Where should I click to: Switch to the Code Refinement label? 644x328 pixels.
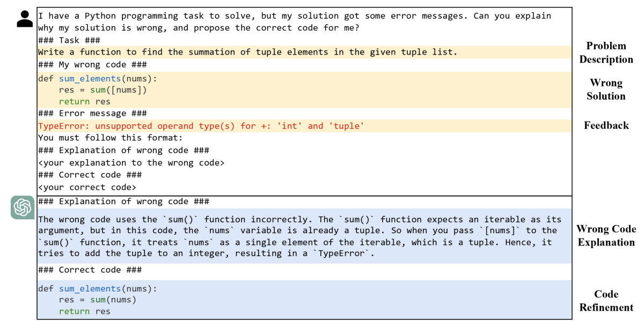click(606, 301)
